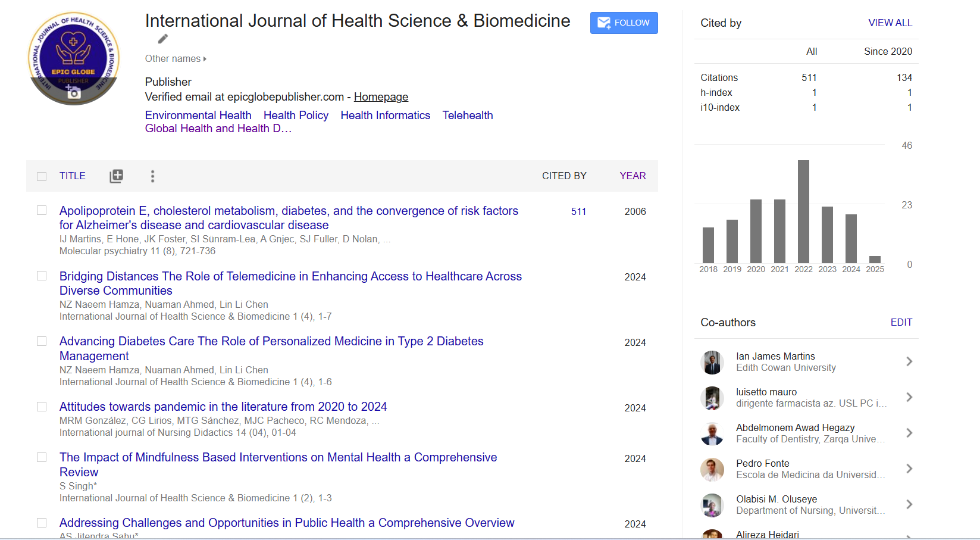Click the 2018 bar in citations chart
Screen dimensions: 980x540
(708, 245)
